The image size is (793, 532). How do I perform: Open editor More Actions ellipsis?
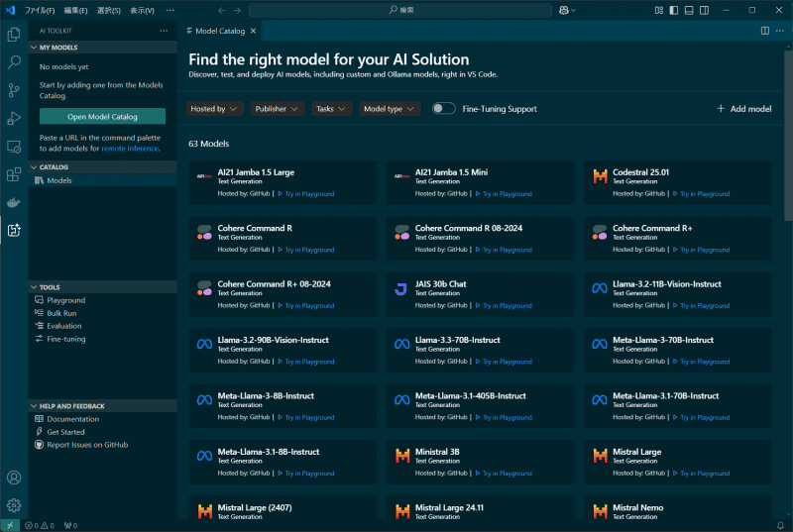click(780, 31)
